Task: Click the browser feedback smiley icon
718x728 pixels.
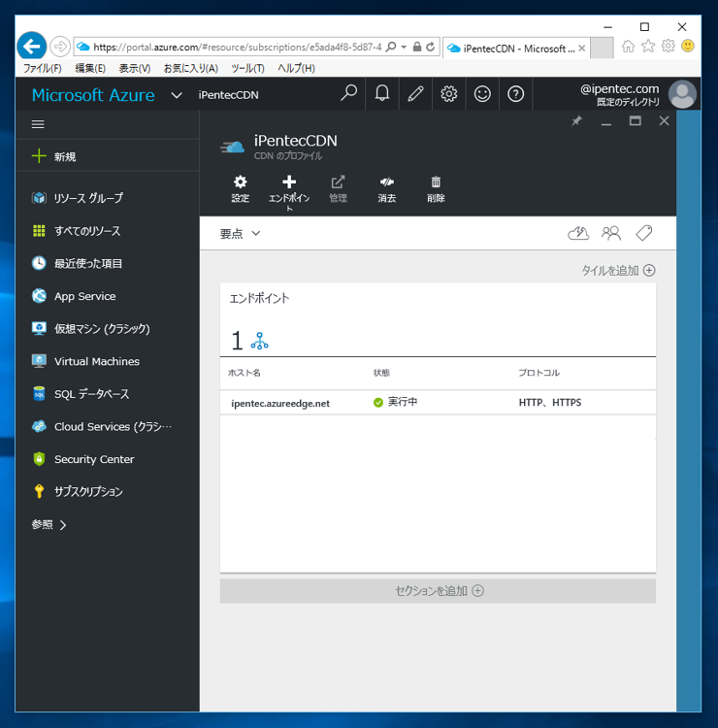Action: 688,46
